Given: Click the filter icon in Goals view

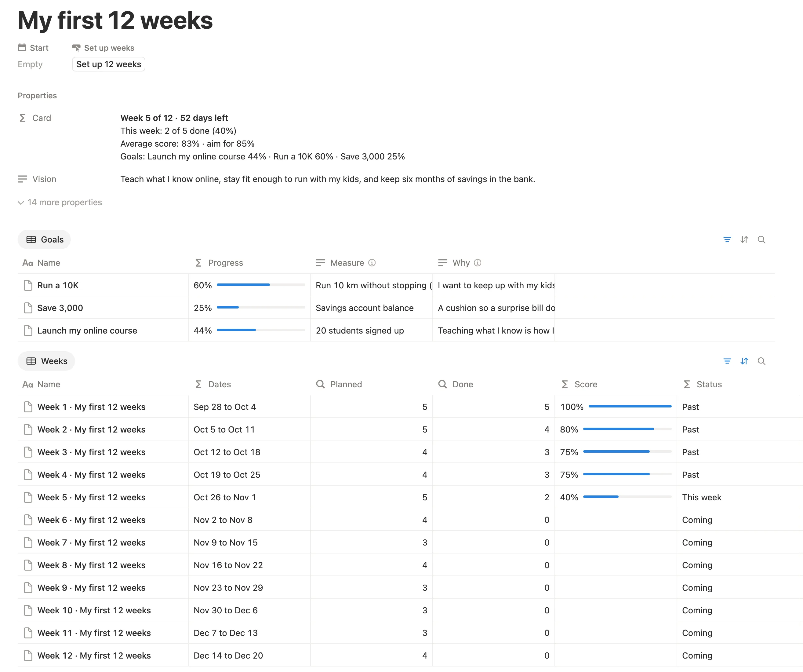Looking at the screenshot, I should coord(727,239).
